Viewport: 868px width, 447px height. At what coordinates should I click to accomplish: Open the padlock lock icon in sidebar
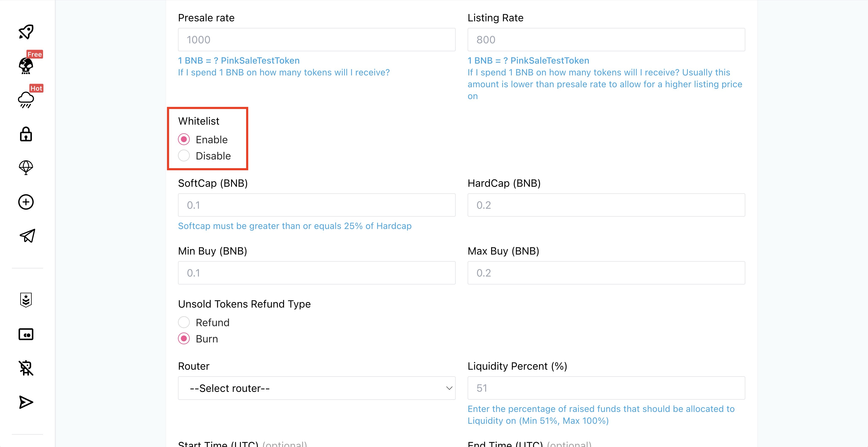[26, 134]
